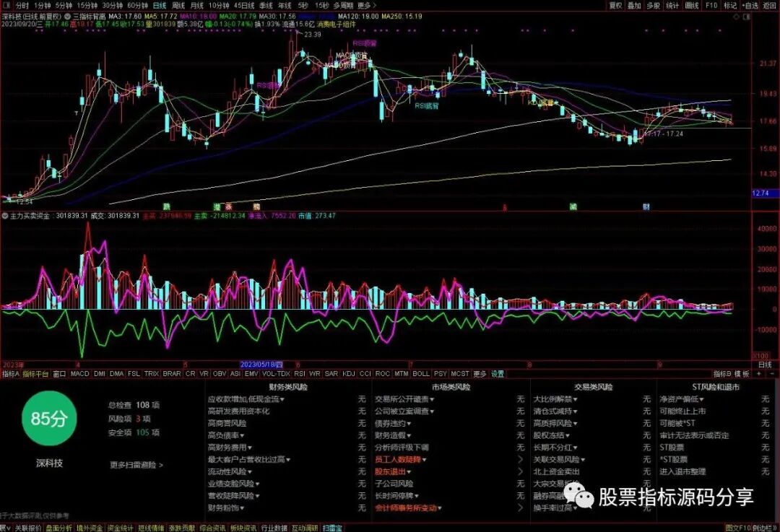Switch to 30分钟 period
Viewport: 780px width, 532px height.
pos(113,6)
